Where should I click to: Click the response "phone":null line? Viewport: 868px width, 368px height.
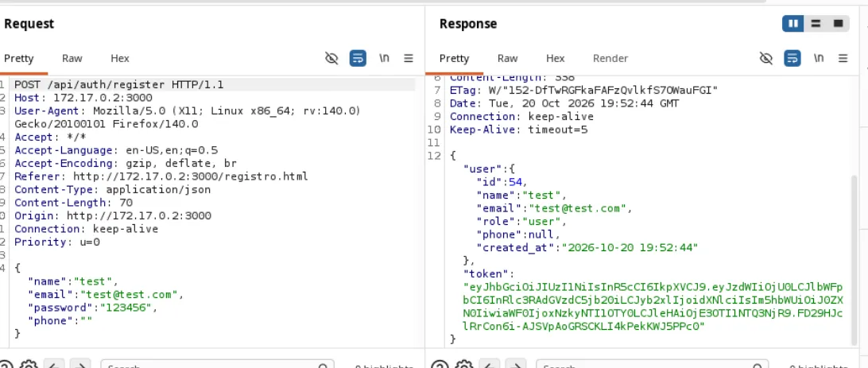(518, 234)
